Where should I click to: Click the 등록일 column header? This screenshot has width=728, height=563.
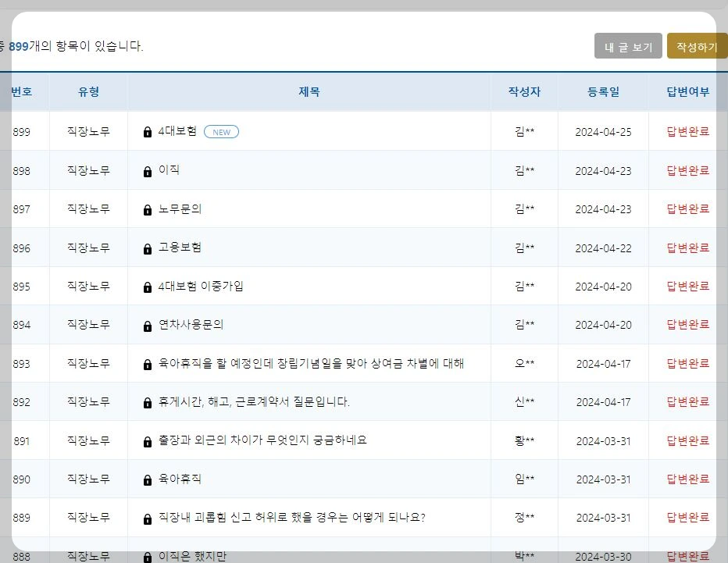coord(607,91)
